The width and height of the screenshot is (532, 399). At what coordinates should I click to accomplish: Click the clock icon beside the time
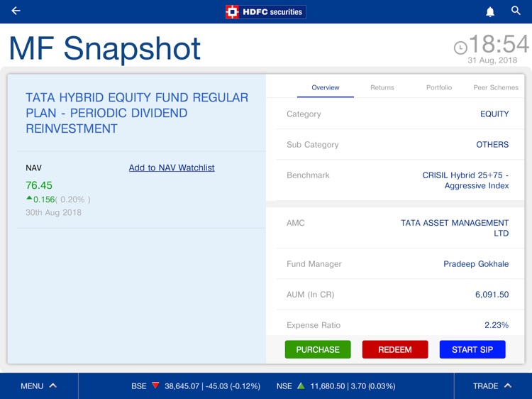(x=460, y=48)
